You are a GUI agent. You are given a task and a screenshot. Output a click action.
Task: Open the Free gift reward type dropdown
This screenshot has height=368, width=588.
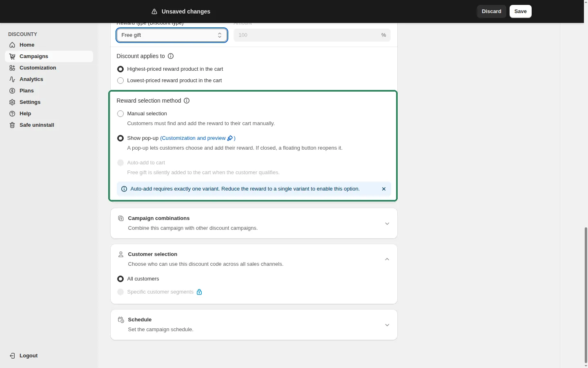tap(172, 35)
